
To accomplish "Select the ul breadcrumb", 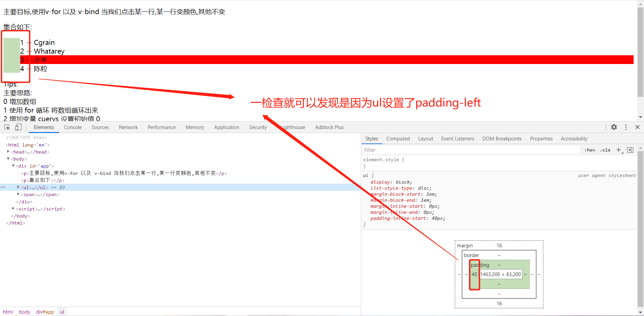I will [x=62, y=312].
